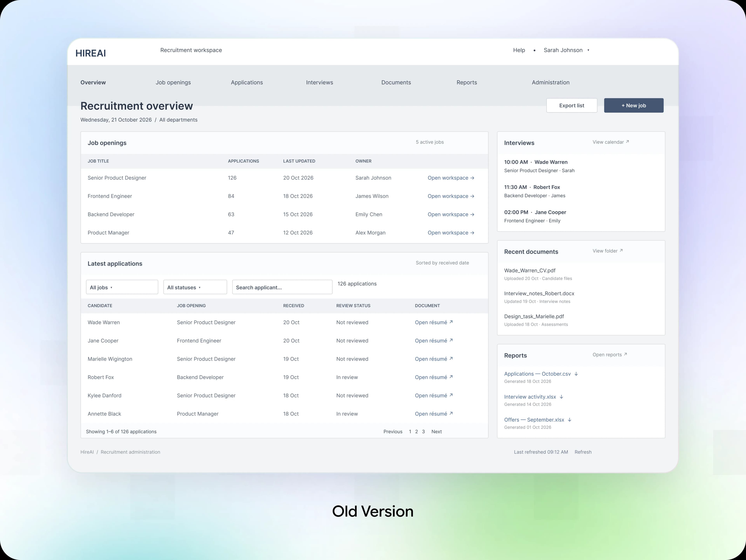Download the Offers — September.xlsx report

tap(570, 420)
